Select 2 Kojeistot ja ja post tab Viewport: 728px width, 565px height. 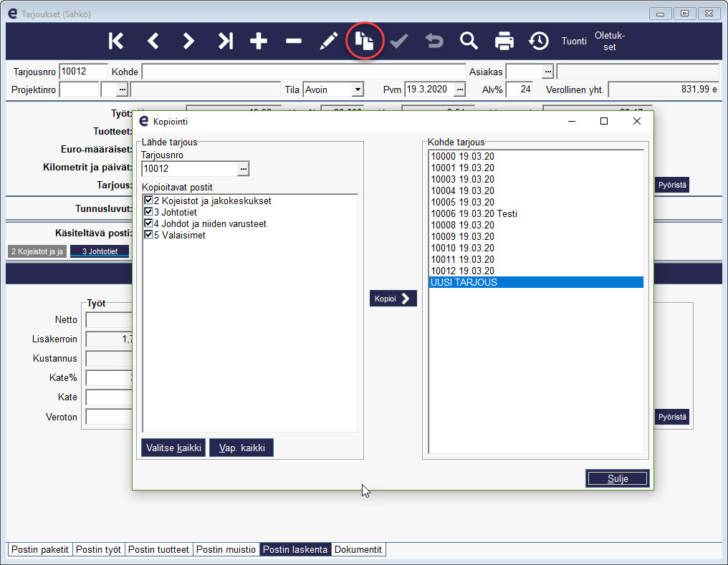[x=37, y=251]
